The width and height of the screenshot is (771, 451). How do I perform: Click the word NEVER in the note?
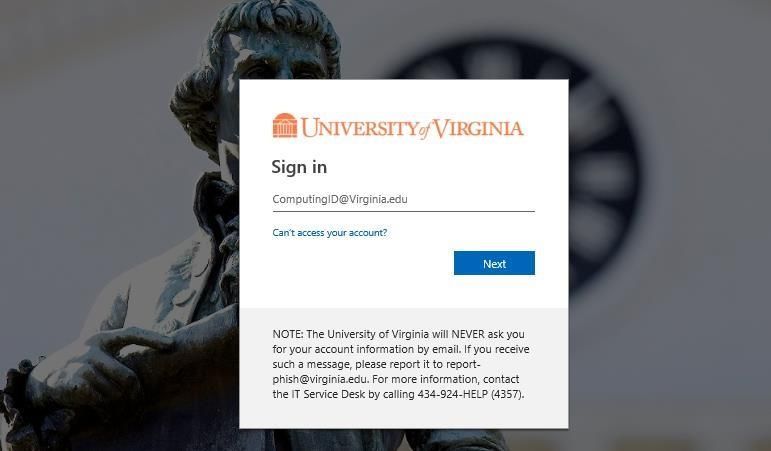tap(468, 334)
